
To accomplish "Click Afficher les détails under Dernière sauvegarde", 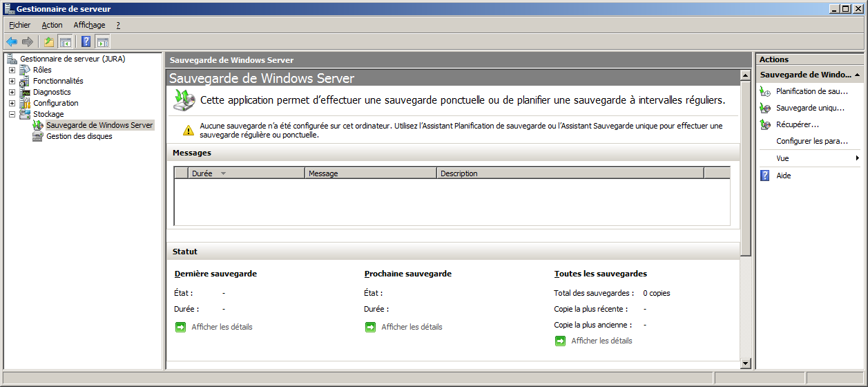I will [222, 327].
